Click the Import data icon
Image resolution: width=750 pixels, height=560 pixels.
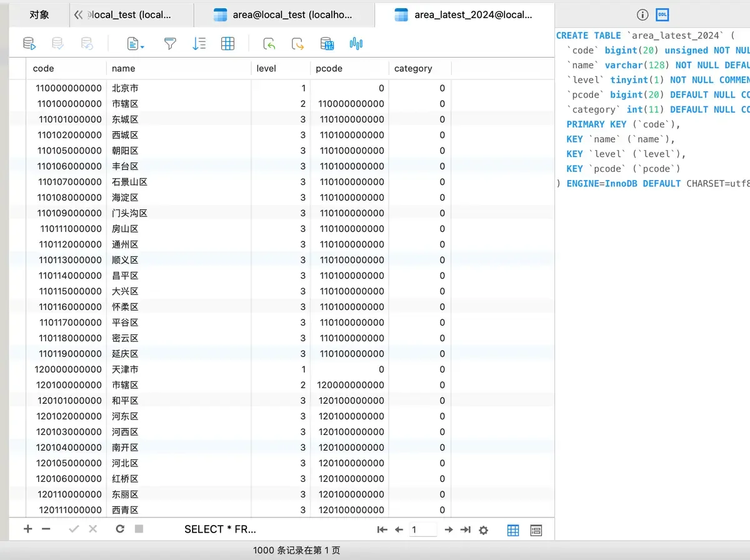tap(269, 43)
